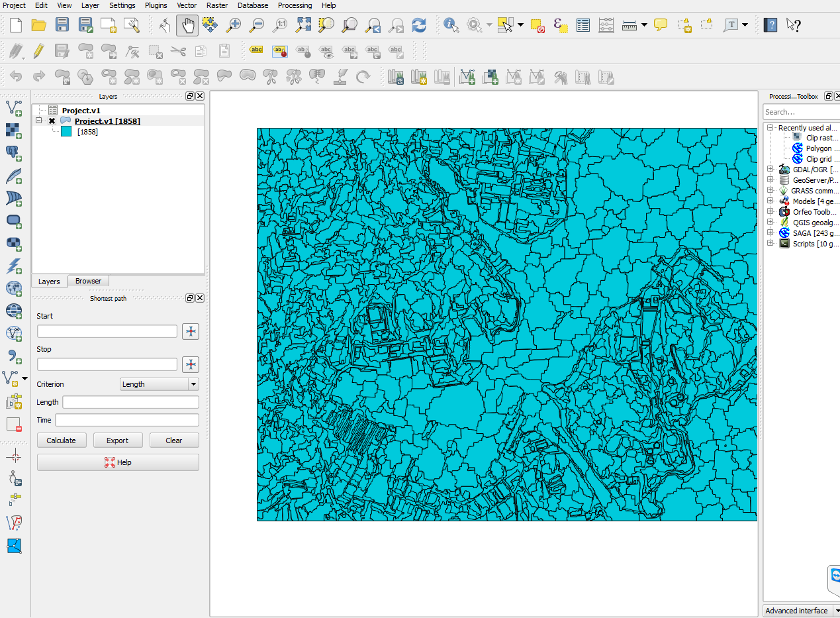
Task: Open the attribute table icon
Action: pyautogui.click(x=583, y=25)
